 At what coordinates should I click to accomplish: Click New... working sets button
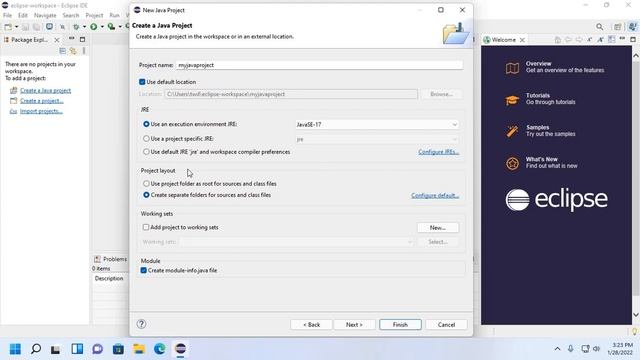pyautogui.click(x=438, y=227)
